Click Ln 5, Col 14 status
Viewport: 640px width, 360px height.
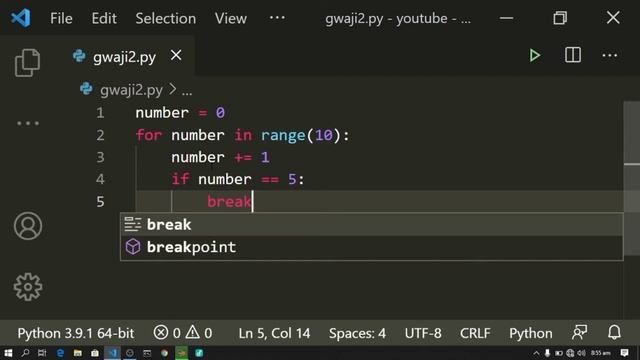pyautogui.click(x=274, y=333)
